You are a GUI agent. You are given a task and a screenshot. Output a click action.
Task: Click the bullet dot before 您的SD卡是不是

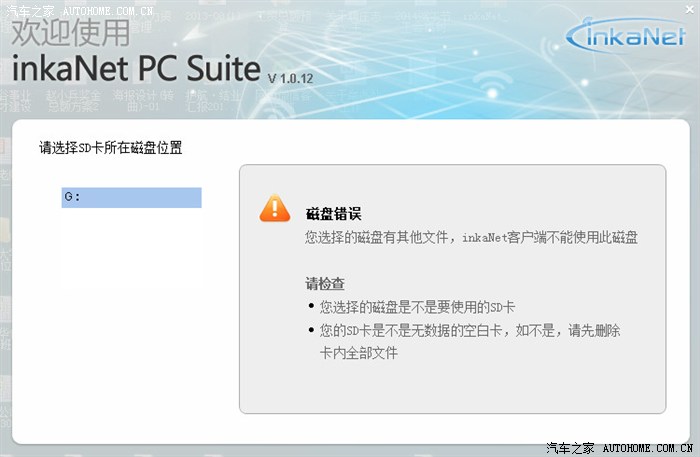click(311, 330)
